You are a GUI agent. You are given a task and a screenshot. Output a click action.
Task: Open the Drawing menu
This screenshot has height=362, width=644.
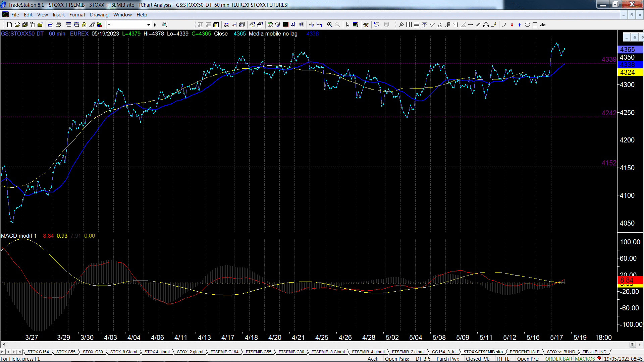pos(99,15)
